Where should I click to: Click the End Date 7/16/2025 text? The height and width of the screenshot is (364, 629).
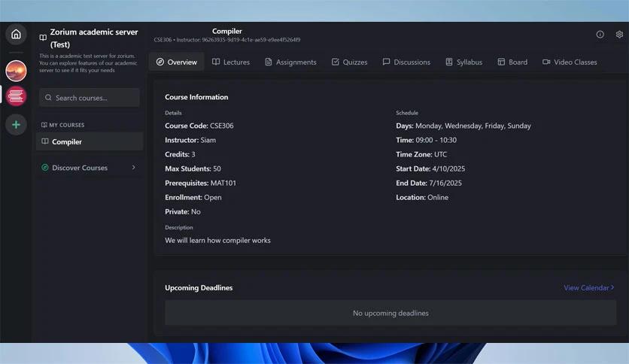pyautogui.click(x=428, y=184)
